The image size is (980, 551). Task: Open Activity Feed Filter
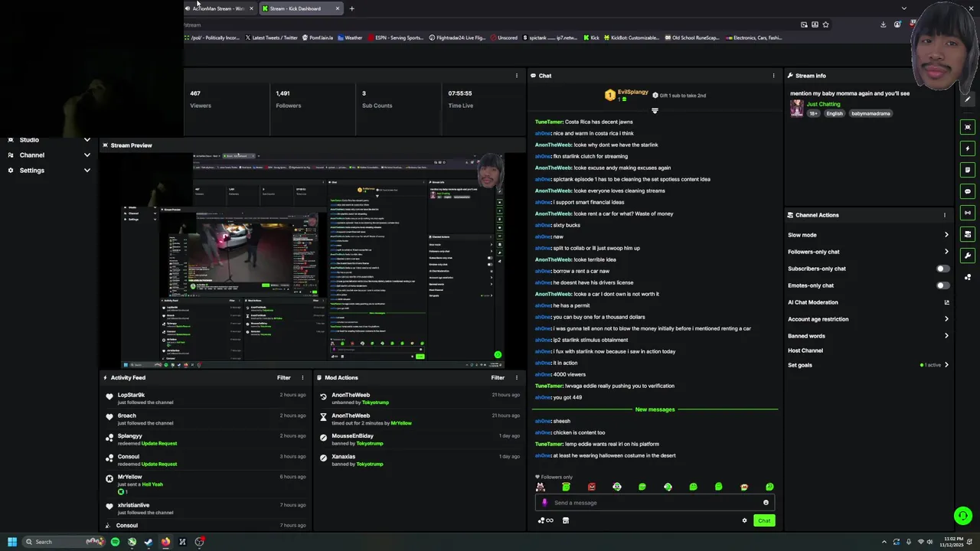coord(283,377)
